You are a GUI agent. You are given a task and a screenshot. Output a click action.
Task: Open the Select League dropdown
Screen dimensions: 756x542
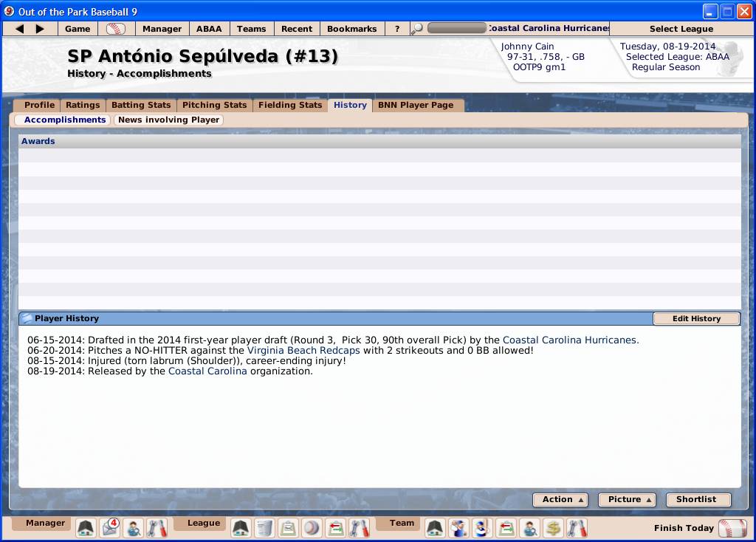(681, 29)
